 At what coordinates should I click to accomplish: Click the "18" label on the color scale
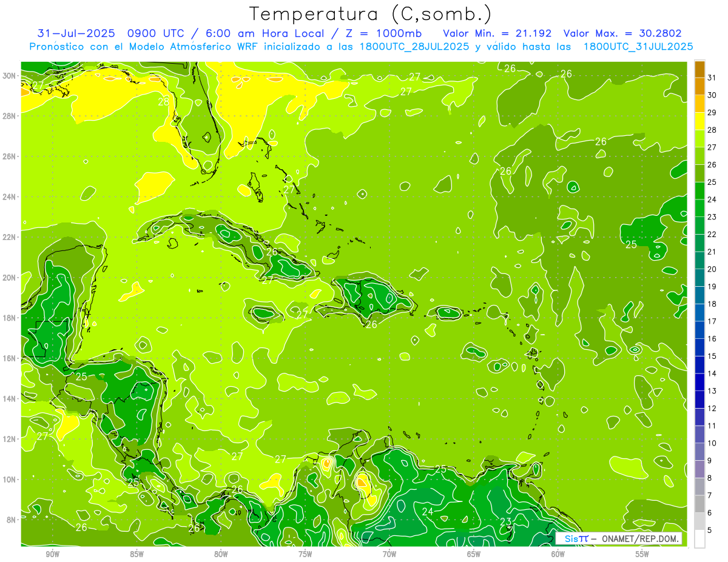click(712, 304)
